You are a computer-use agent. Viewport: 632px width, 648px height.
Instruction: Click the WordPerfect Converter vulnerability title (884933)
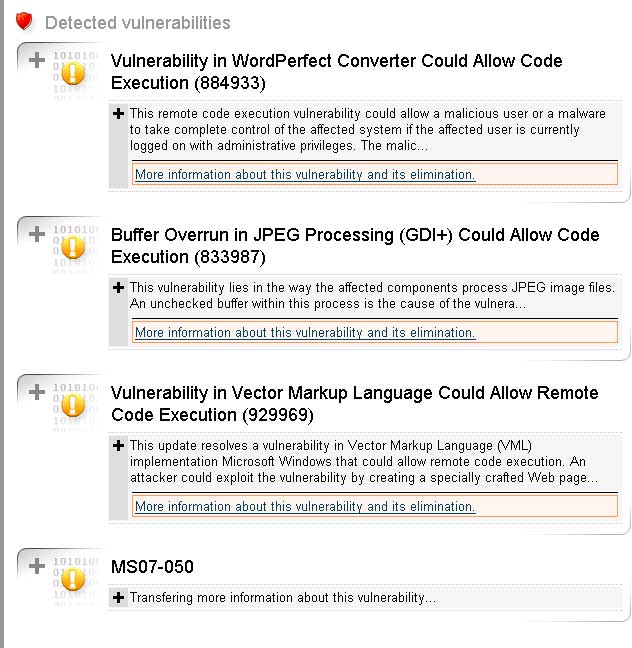pyautogui.click(x=336, y=72)
